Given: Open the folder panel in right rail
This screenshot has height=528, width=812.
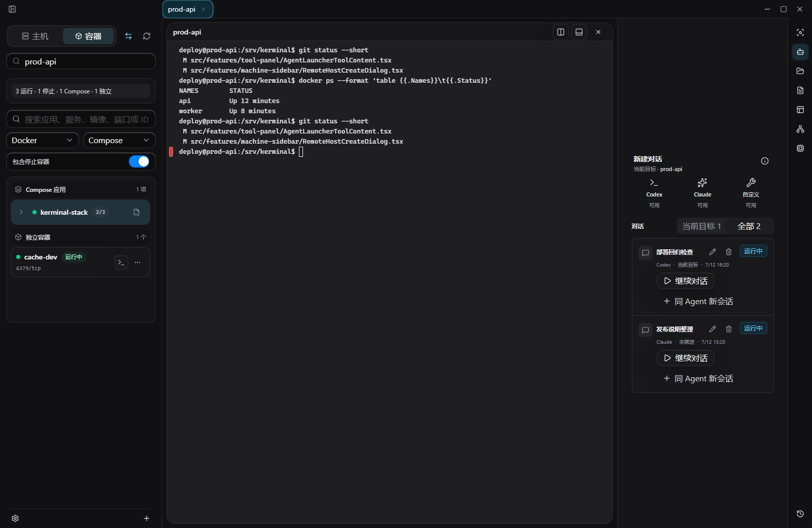Looking at the screenshot, I should pos(800,71).
